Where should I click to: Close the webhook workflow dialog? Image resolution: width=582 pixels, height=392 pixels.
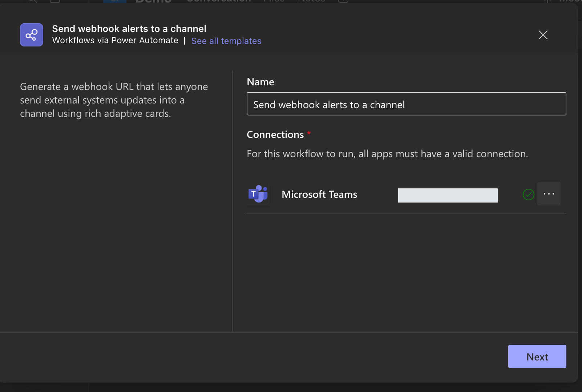(543, 35)
